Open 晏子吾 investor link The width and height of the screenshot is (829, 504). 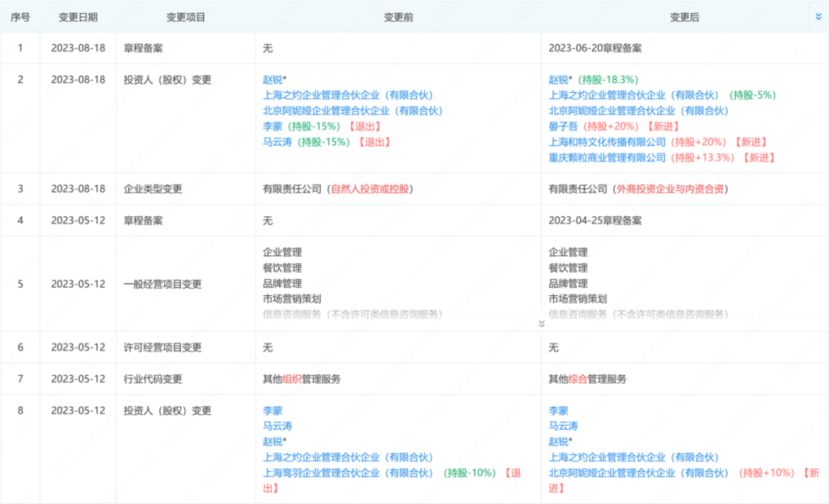pyautogui.click(x=562, y=127)
